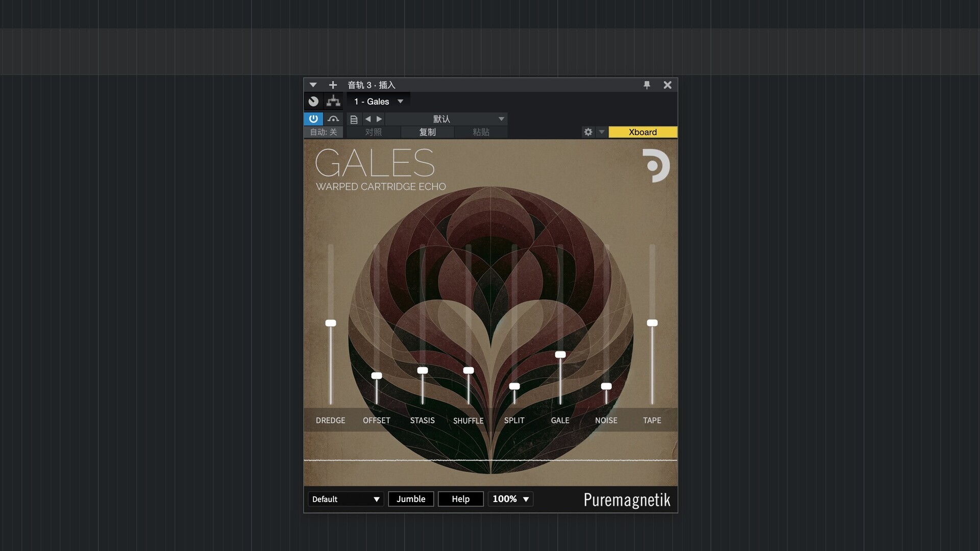Viewport: 980px width, 551px height.
Task: Click the 复制 copy button
Action: 427,132
